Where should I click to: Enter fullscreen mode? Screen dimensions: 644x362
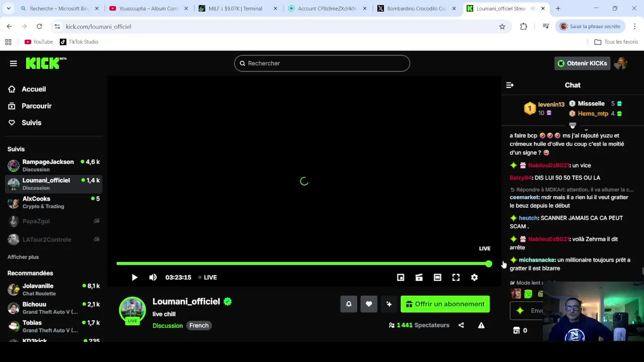pos(456,278)
